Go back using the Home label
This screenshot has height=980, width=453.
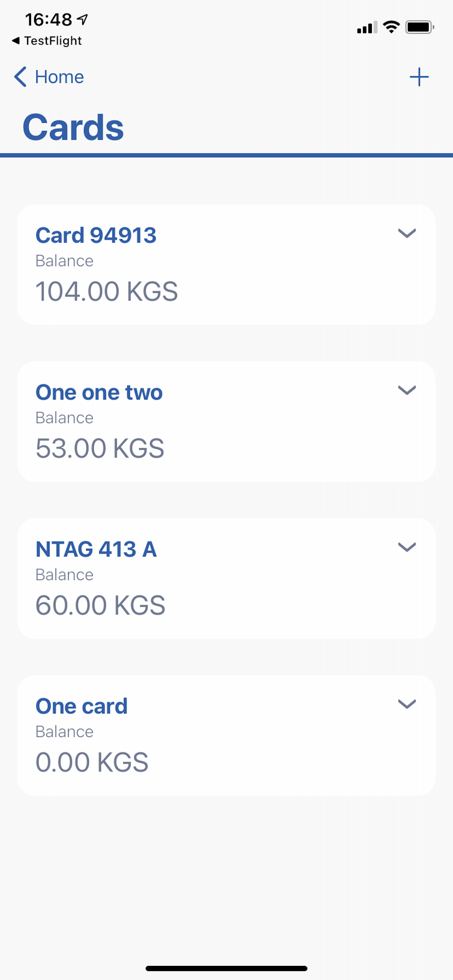coord(59,77)
